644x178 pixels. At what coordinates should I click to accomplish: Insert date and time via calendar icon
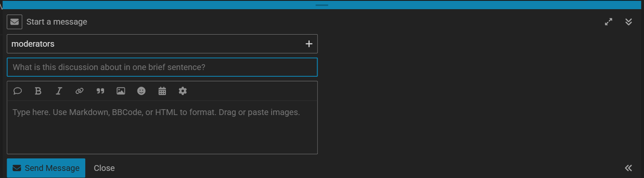pos(162,91)
